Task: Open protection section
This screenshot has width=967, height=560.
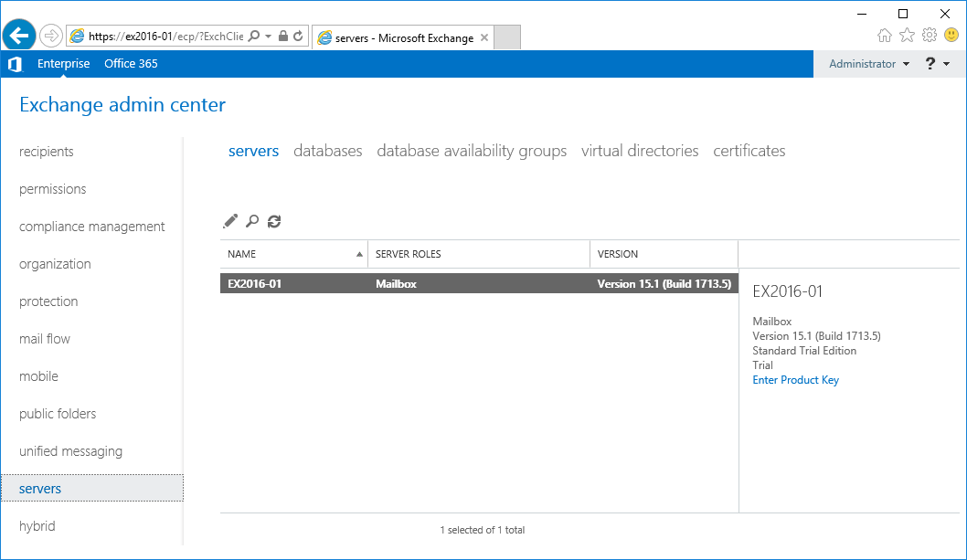Action: [x=48, y=301]
